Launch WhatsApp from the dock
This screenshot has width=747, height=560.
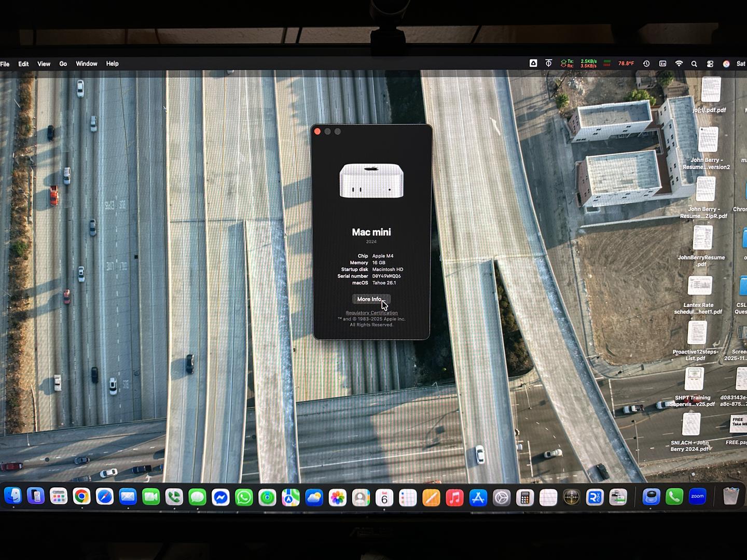point(244,497)
